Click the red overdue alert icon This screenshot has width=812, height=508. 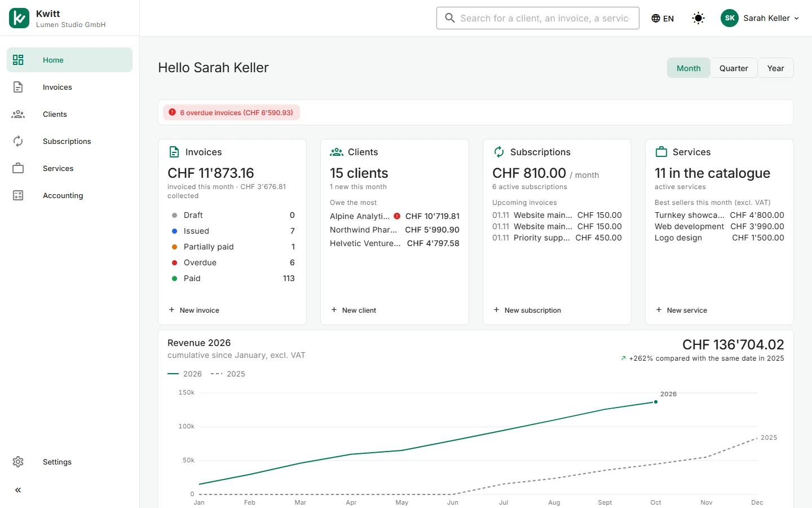pos(173,112)
